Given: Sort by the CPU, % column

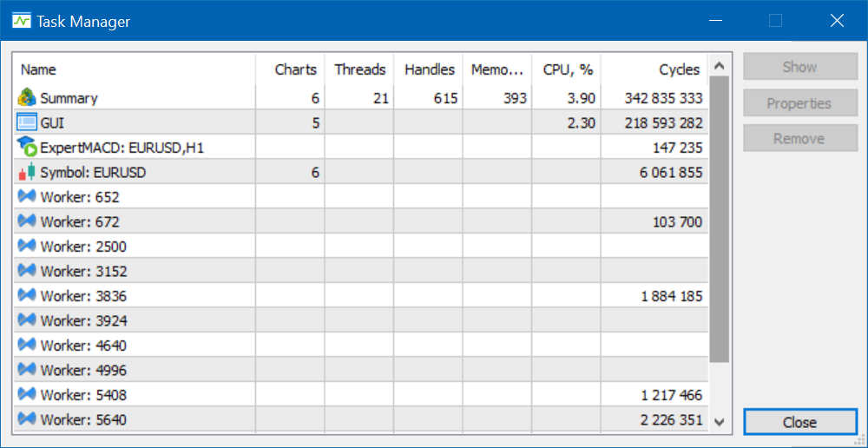Looking at the screenshot, I should pos(568,69).
